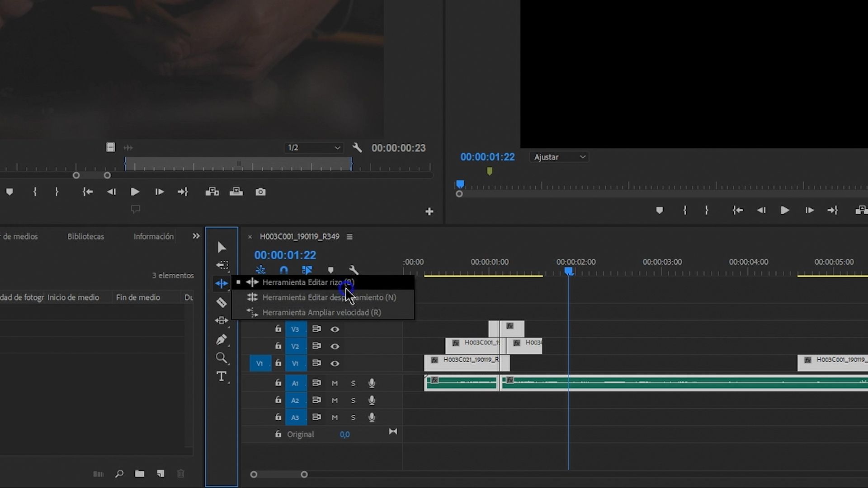Click the timeline zoom scrollbar handle
The height and width of the screenshot is (488, 868).
(279, 474)
